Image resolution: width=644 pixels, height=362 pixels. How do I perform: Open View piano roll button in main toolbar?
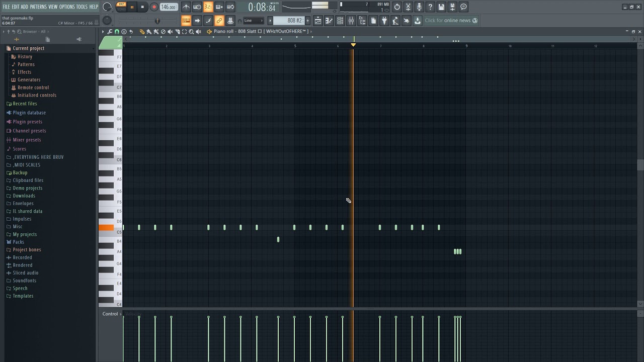pos(329,21)
